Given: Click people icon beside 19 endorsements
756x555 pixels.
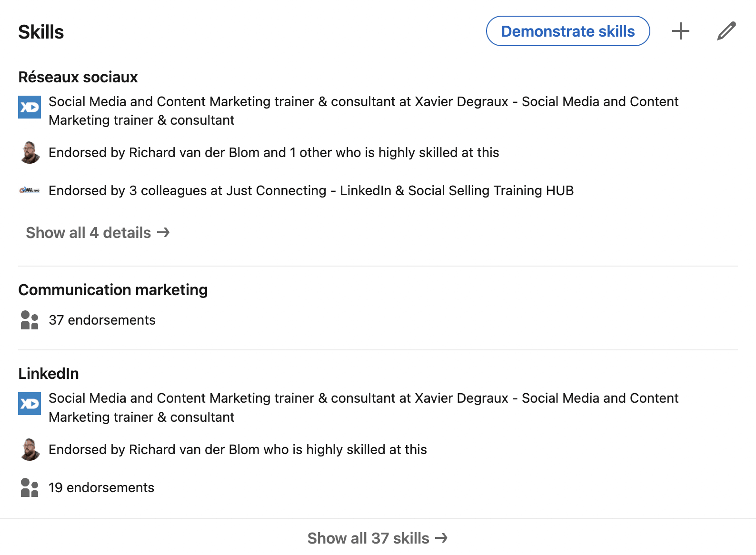Looking at the screenshot, I should (x=30, y=487).
